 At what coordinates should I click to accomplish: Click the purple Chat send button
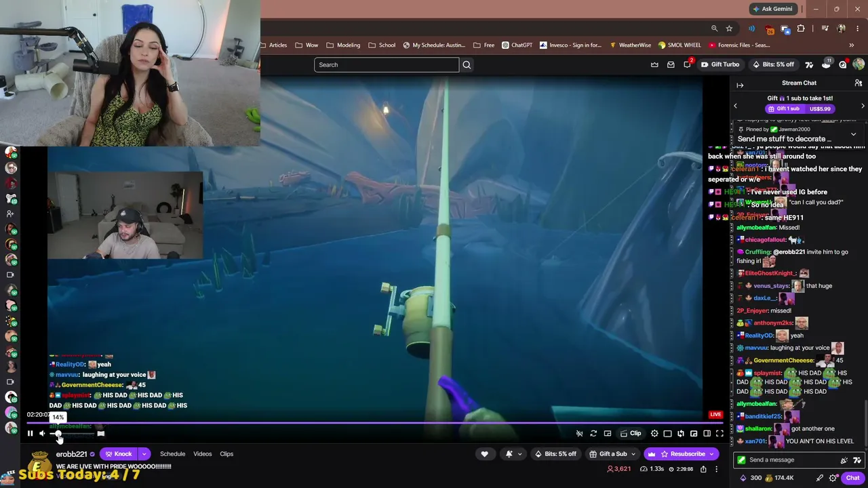(x=852, y=479)
